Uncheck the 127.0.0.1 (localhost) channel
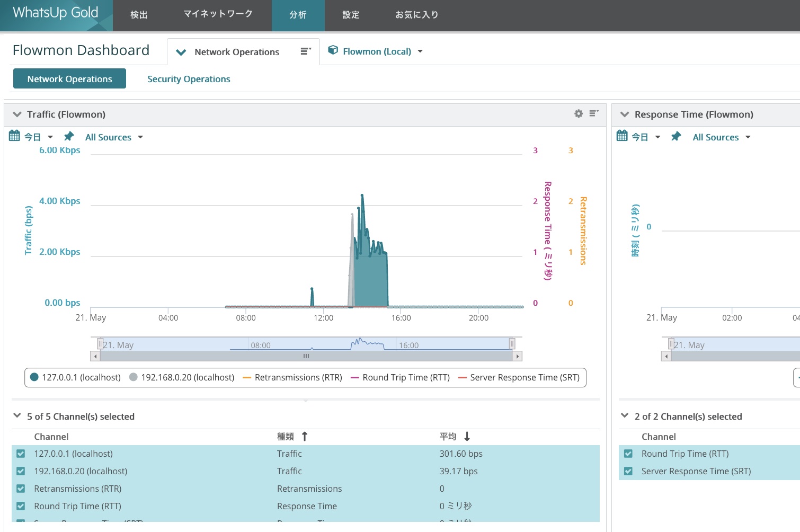The height and width of the screenshot is (532, 800). tap(21, 454)
